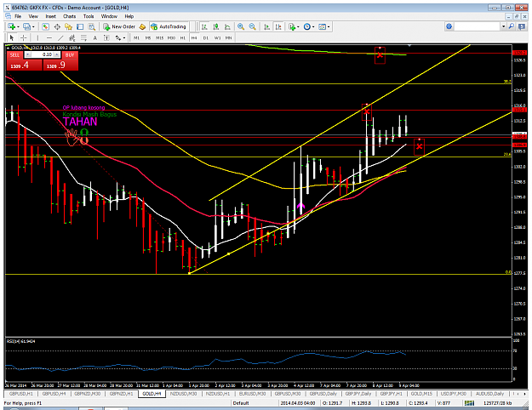Show the Navigator panel

[69, 26]
